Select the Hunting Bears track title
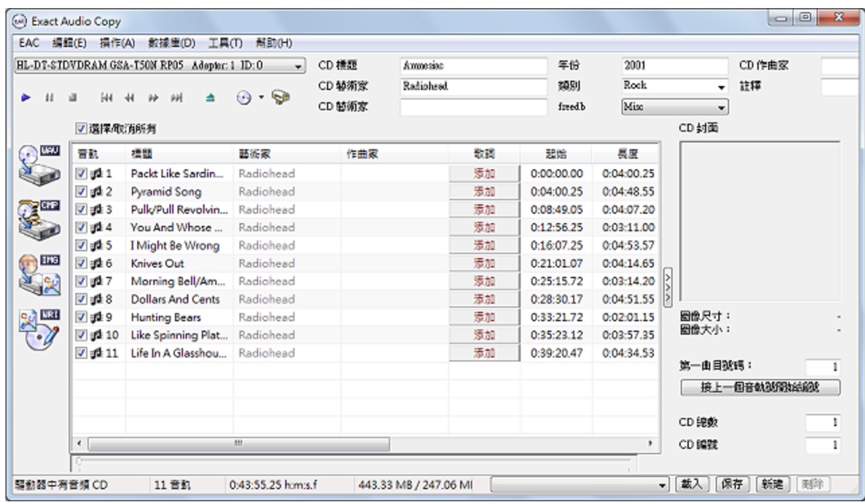The height and width of the screenshot is (504, 865). pyautogui.click(x=161, y=318)
